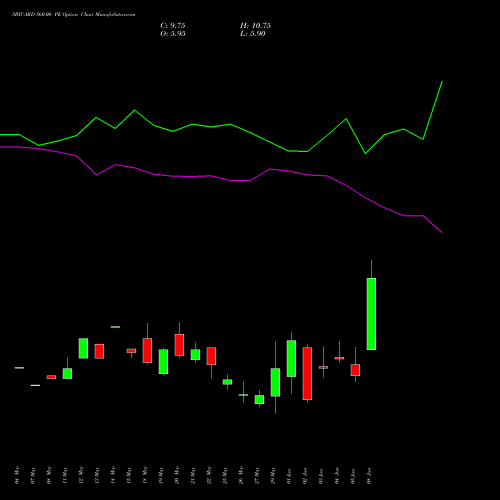Select the green candlestick above 29 May
The width and height of the screenshot is (500, 500).
(x=275, y=382)
